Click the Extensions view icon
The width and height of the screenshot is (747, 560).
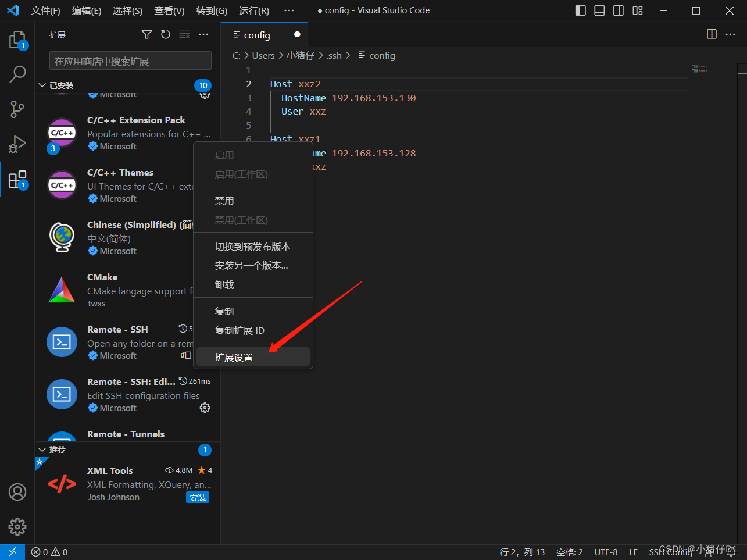(x=17, y=180)
